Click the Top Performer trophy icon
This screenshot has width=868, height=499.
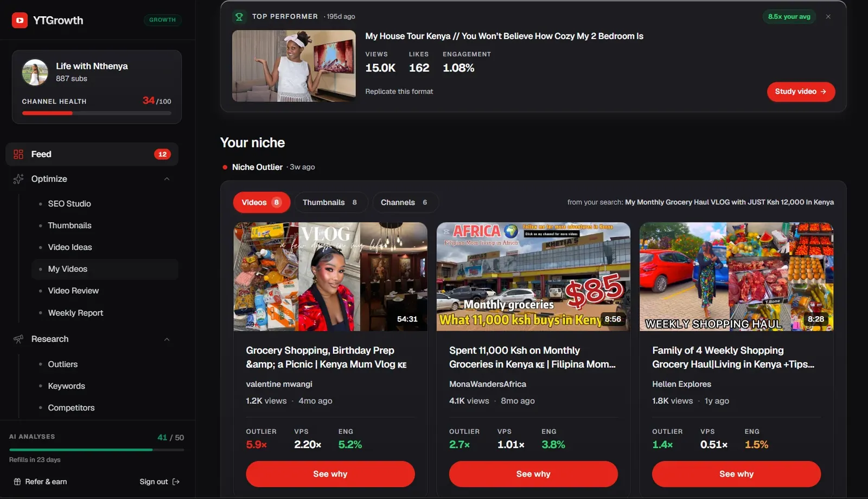(x=239, y=17)
